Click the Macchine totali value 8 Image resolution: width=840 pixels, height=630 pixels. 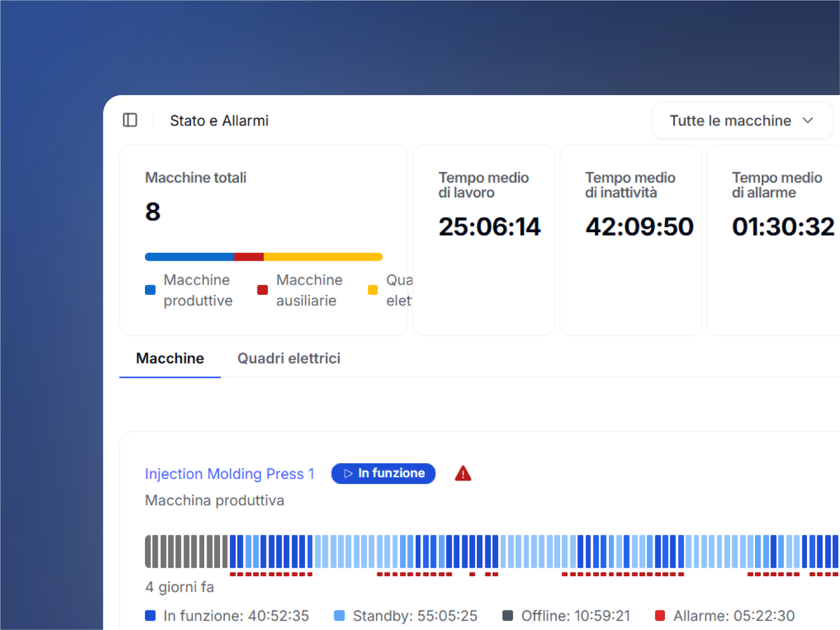pos(153,212)
